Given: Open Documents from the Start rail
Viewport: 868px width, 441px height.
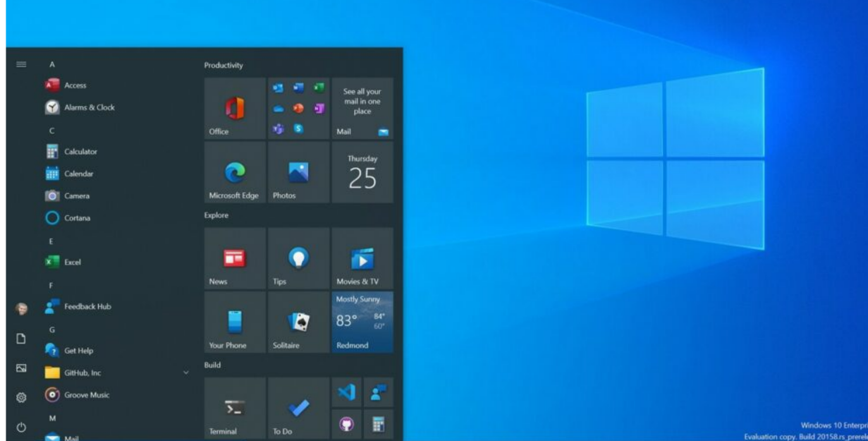Looking at the screenshot, I should (x=21, y=339).
